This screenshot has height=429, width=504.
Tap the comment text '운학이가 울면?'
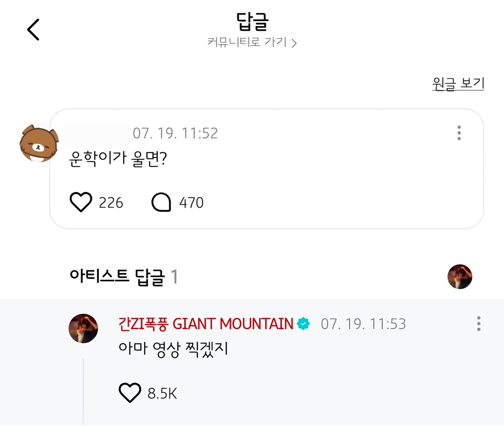118,159
